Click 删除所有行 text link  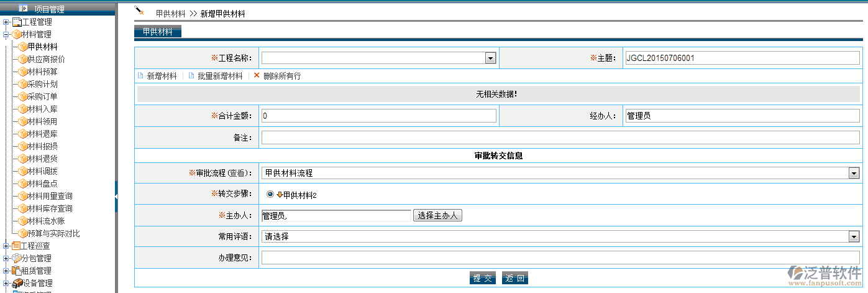tap(282, 76)
